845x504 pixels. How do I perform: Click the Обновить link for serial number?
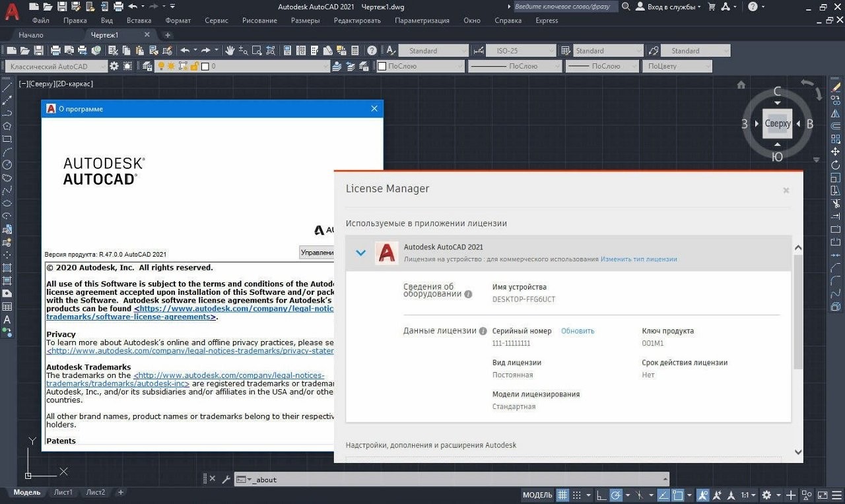click(577, 331)
